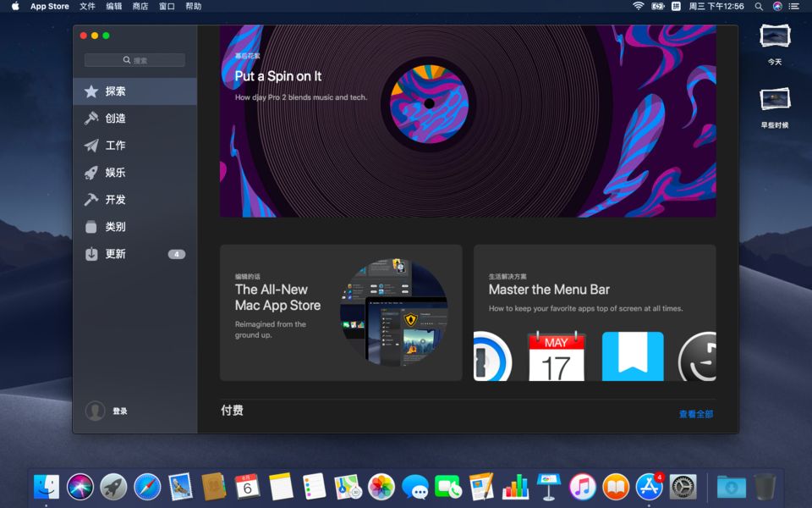Launch Safari from the Dock
The width and height of the screenshot is (812, 508).
pos(147,487)
